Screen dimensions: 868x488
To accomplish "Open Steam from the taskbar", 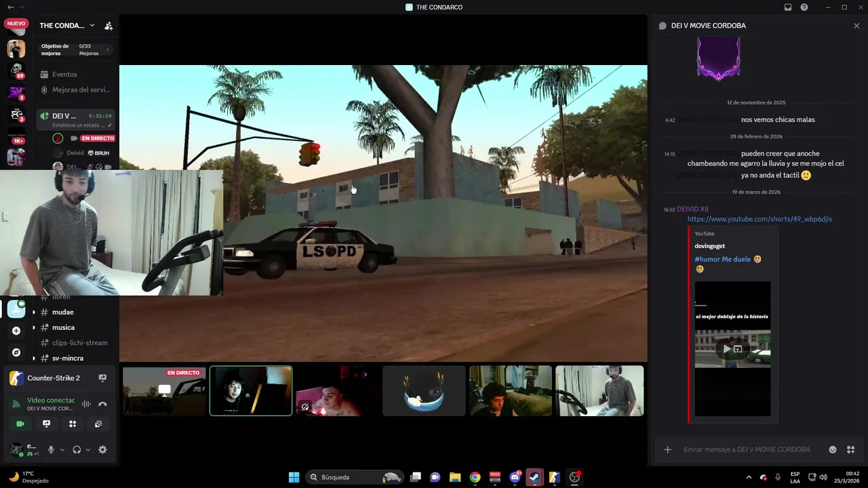I will point(534,477).
